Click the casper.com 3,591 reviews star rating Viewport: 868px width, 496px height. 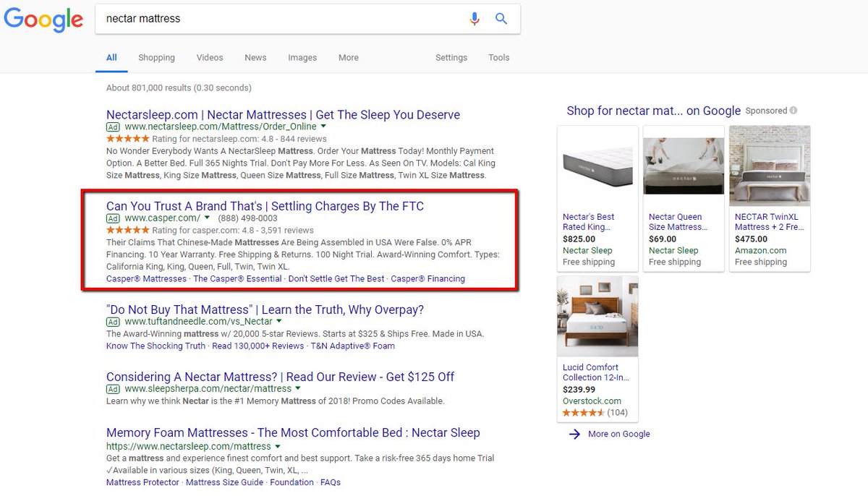127,231
